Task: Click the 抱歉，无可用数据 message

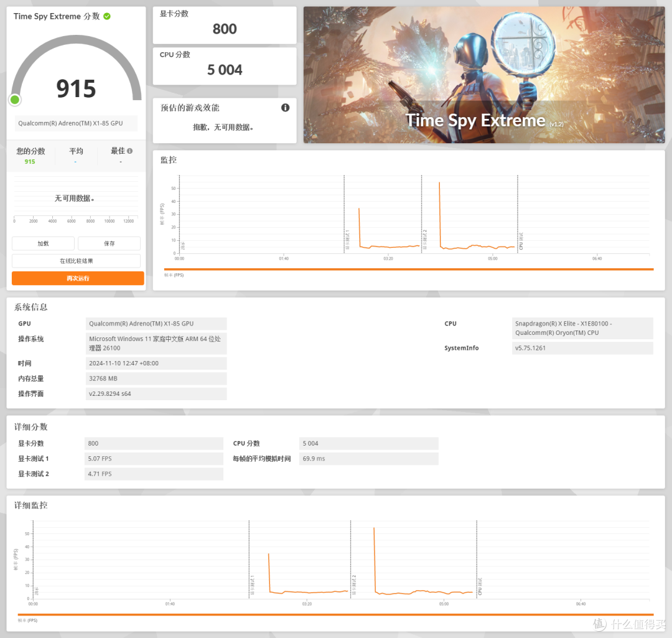Action: 223,128
